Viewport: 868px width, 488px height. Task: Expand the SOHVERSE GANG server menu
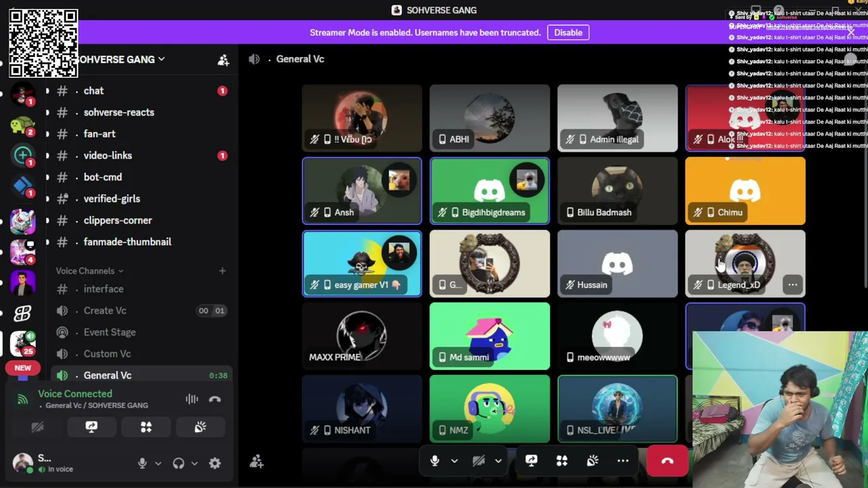pyautogui.click(x=121, y=60)
